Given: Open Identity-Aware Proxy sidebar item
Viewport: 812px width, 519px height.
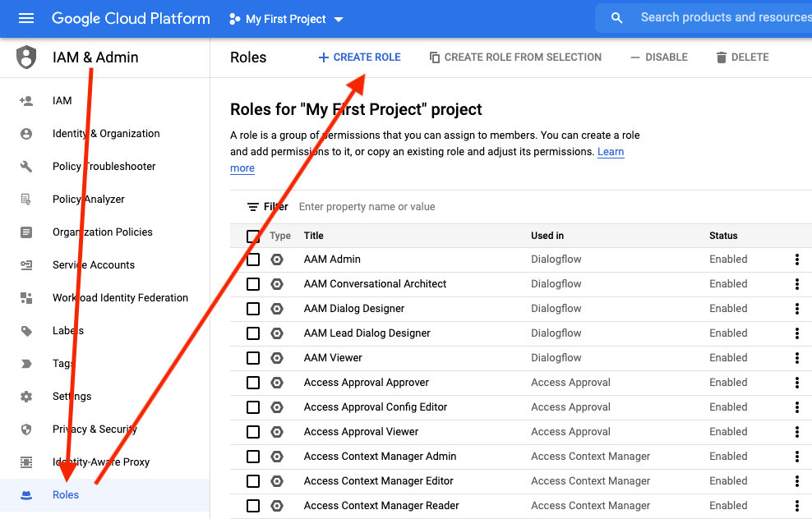Looking at the screenshot, I should pyautogui.click(x=101, y=462).
